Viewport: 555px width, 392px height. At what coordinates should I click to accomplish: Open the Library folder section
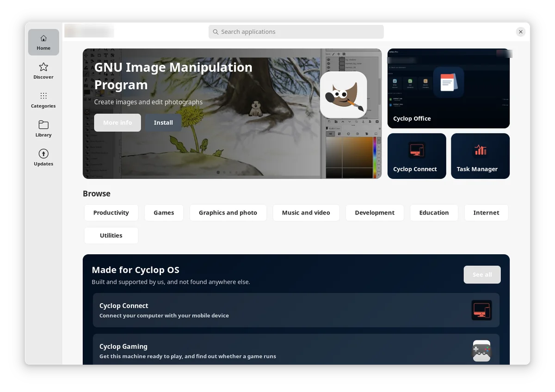(x=43, y=129)
